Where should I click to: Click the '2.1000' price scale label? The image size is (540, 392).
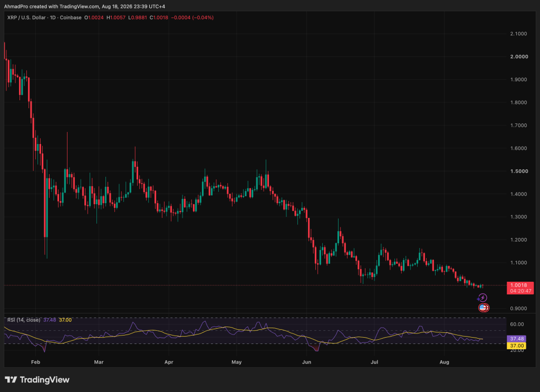518,34
